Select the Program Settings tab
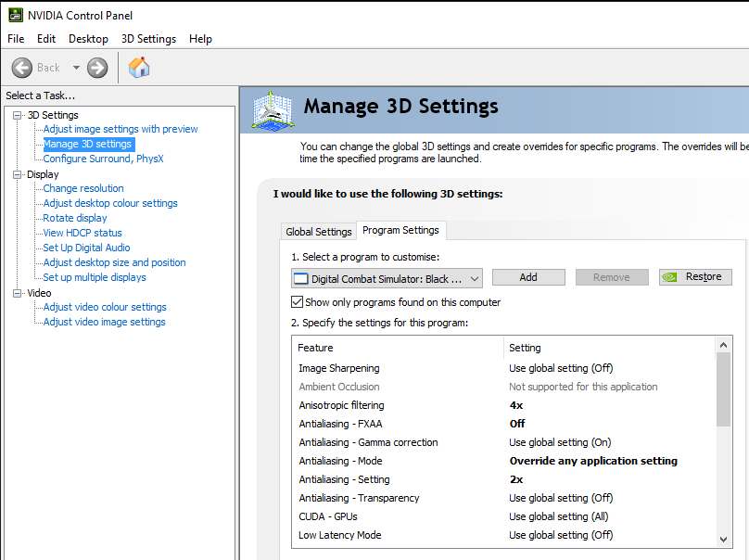Viewport: 749px width, 560px height. click(400, 230)
